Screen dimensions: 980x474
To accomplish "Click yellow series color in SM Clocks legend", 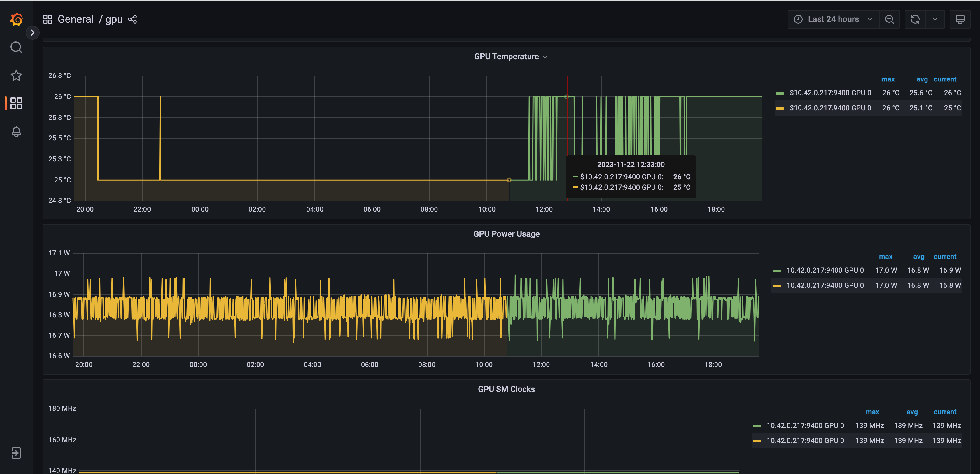I will pyautogui.click(x=757, y=441).
